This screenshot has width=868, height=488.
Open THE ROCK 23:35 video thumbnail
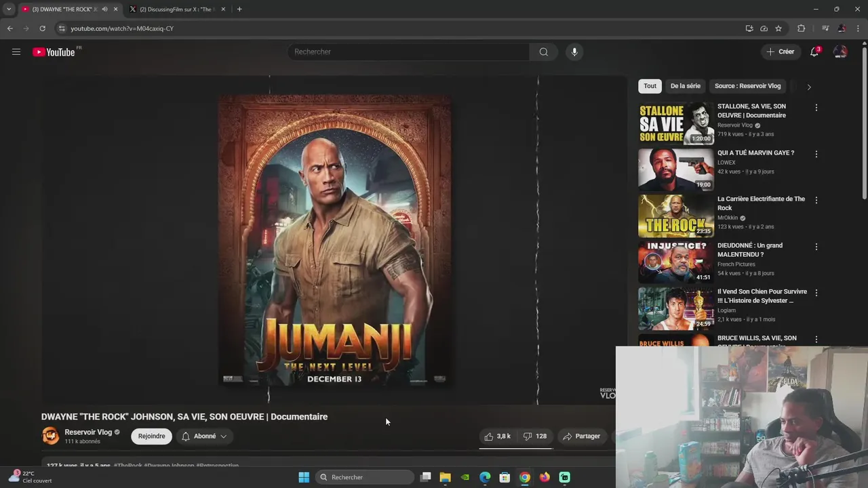pos(675,216)
